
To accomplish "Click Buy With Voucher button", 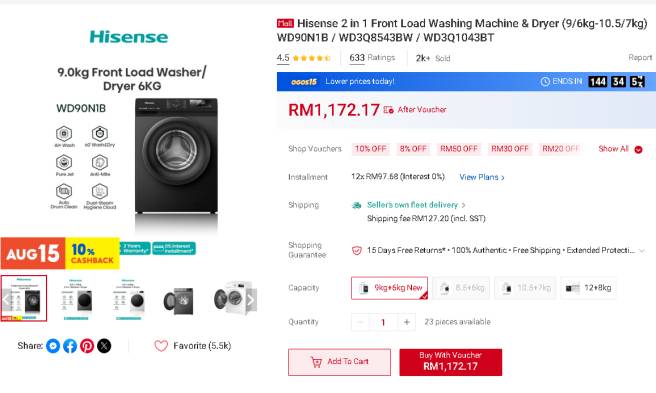I will [451, 362].
